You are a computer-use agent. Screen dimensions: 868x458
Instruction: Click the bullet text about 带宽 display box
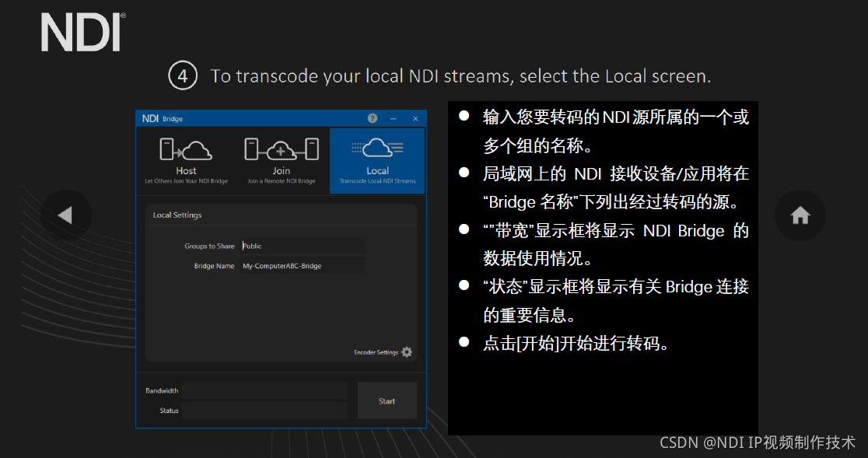pos(615,244)
